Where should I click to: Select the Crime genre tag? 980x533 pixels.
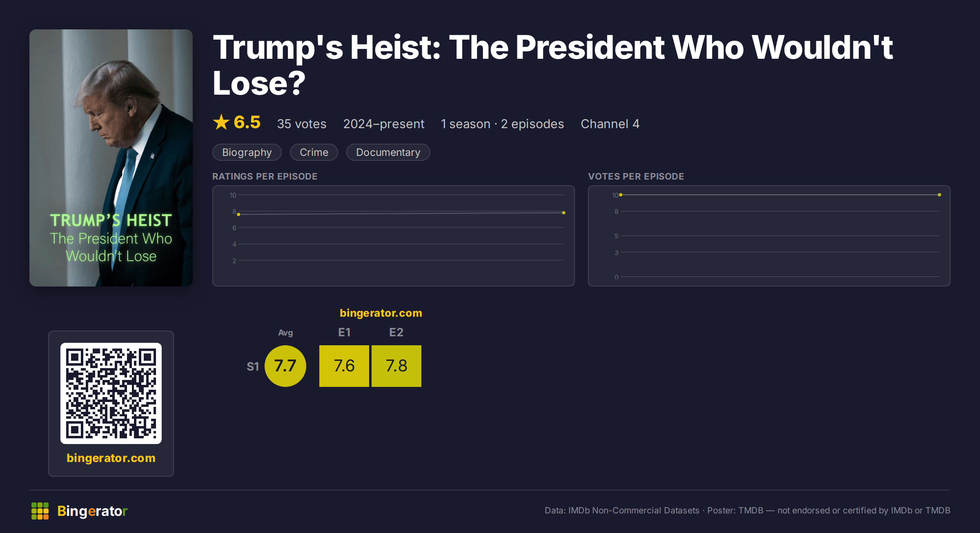click(314, 152)
